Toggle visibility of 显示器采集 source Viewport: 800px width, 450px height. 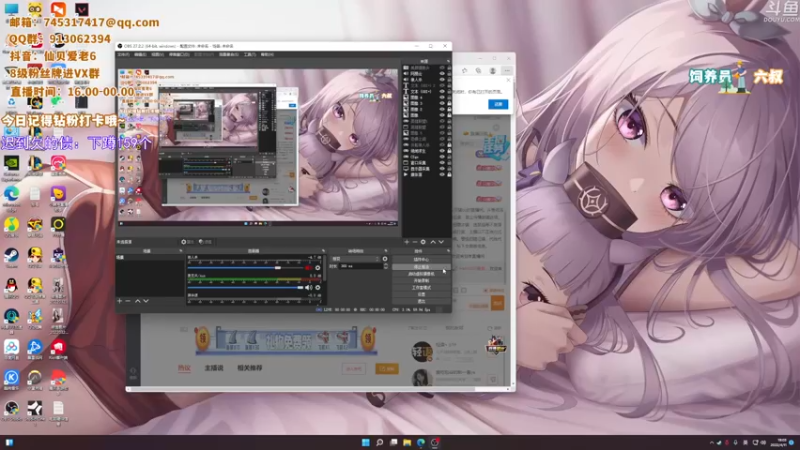pos(442,169)
